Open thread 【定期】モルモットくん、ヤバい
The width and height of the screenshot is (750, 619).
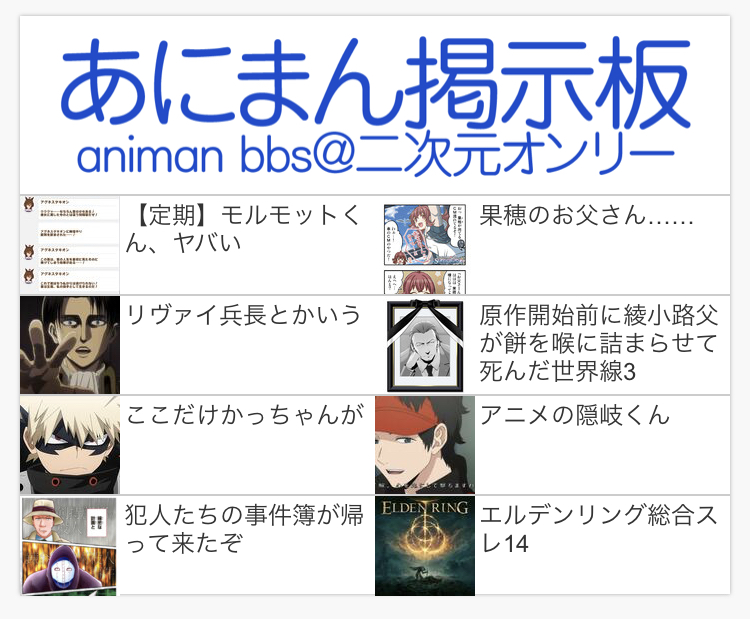pos(243,229)
